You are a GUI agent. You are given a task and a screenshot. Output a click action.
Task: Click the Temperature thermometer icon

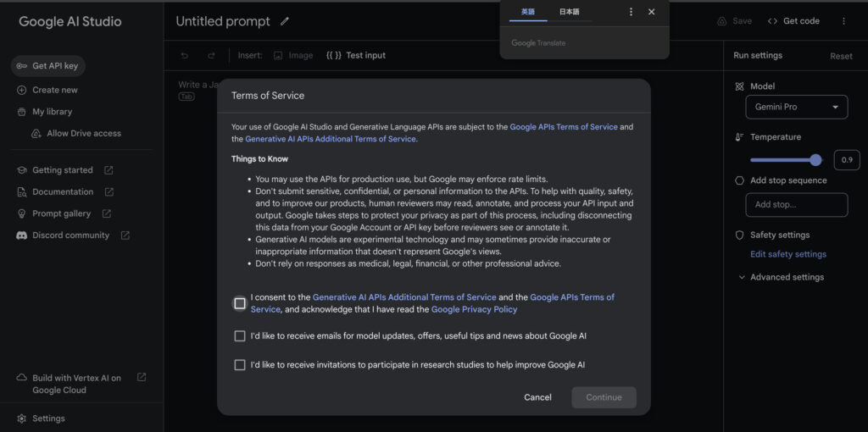point(739,137)
